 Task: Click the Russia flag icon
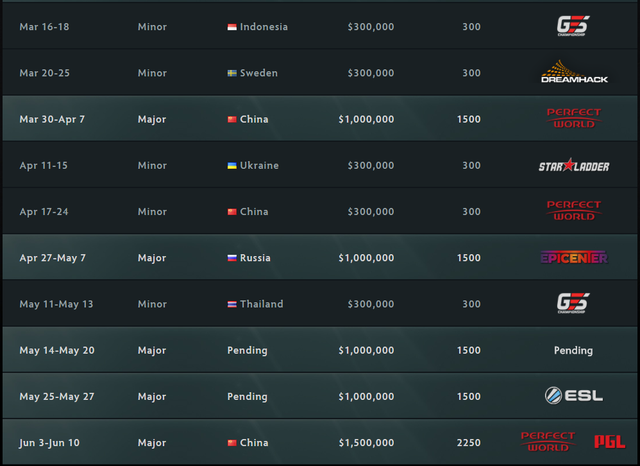[232, 258]
